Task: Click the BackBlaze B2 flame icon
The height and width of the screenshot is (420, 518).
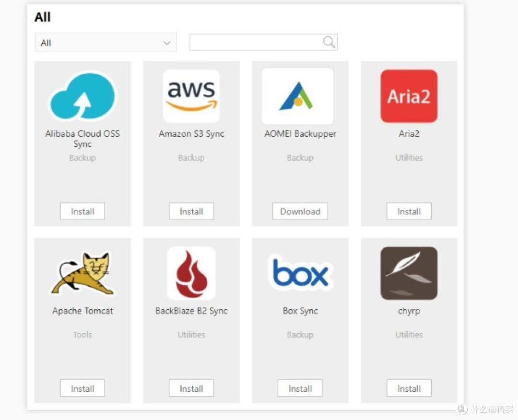Action: 191,273
